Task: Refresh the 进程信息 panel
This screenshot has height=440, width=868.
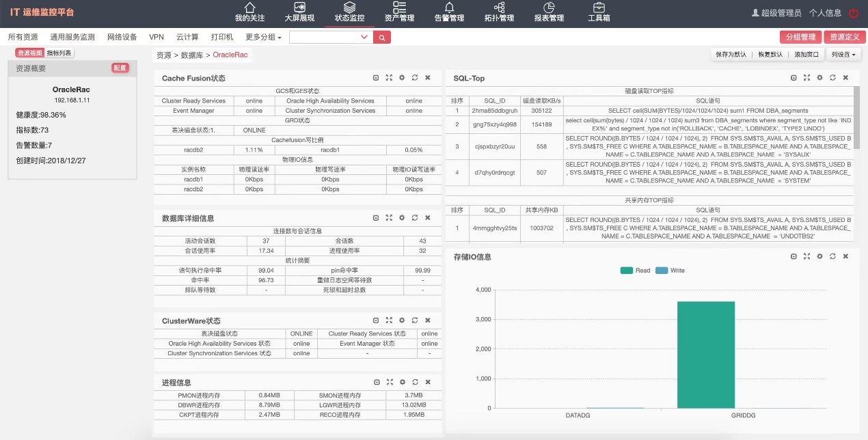Action: coord(415,382)
